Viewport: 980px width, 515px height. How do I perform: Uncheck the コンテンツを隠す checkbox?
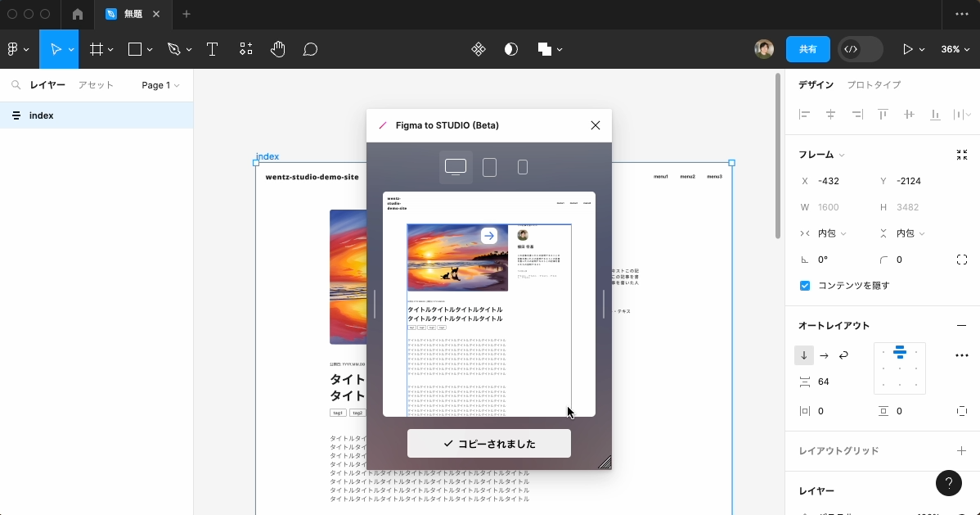tap(805, 285)
